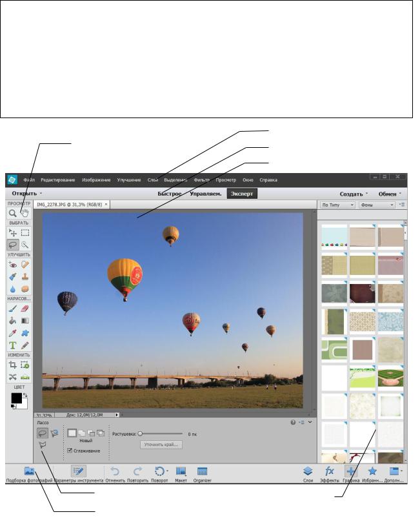Switch to the Управляем. mode tab
Viewport: 420px width, 521px height.
(206, 194)
